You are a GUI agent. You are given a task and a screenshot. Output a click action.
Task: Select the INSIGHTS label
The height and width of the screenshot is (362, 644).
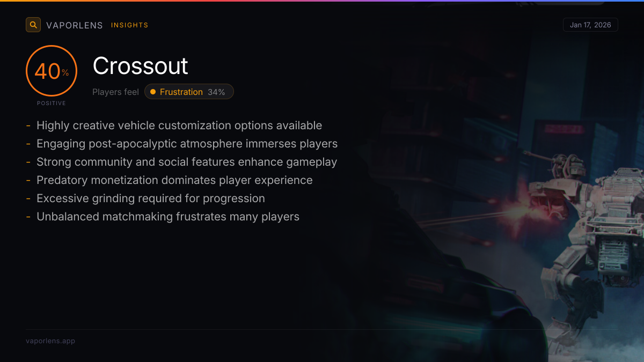click(x=130, y=25)
